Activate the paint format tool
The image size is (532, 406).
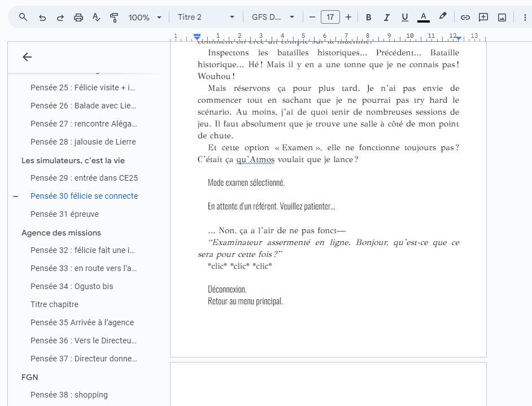coord(114,18)
